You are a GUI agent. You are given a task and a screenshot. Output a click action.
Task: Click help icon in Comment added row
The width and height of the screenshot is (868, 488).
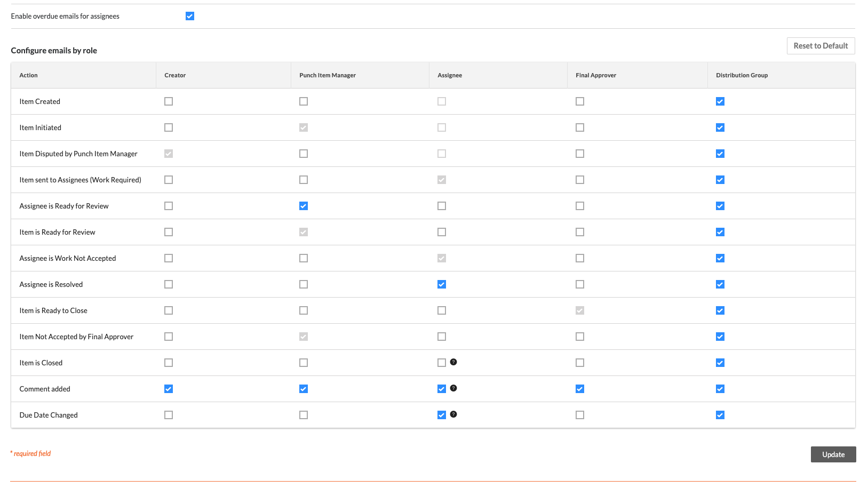453,388
